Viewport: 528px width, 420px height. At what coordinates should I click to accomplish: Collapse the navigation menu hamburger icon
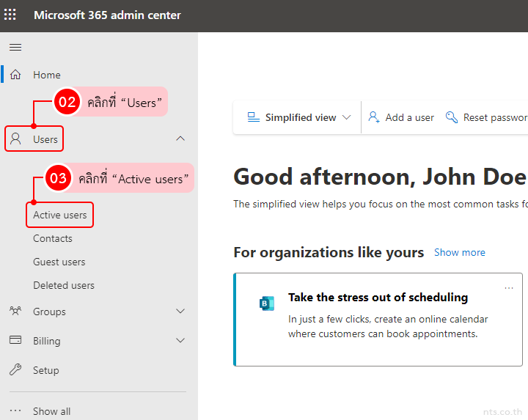[15, 48]
